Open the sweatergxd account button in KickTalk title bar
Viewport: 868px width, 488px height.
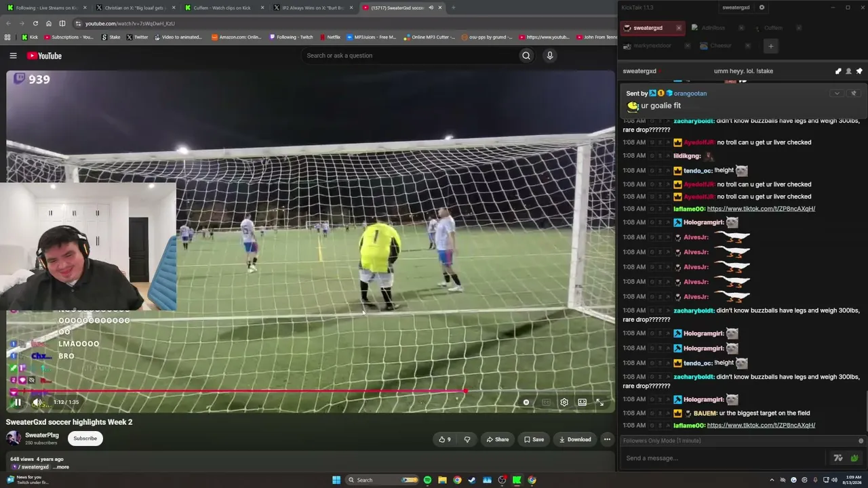click(736, 7)
